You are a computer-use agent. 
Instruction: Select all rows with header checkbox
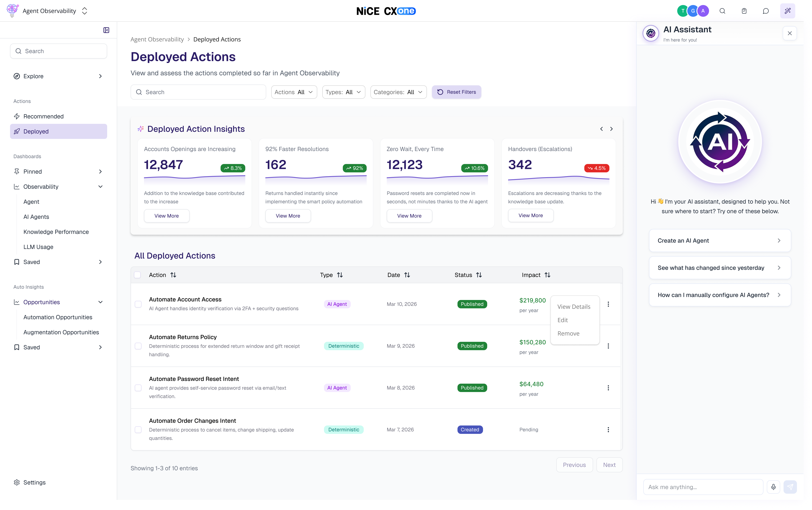tap(137, 275)
